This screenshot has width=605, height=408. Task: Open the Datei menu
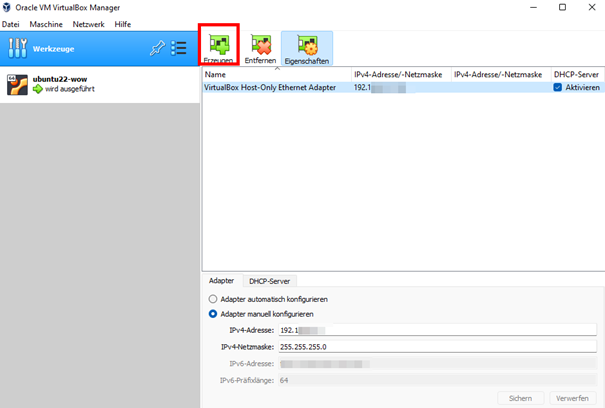coord(10,24)
